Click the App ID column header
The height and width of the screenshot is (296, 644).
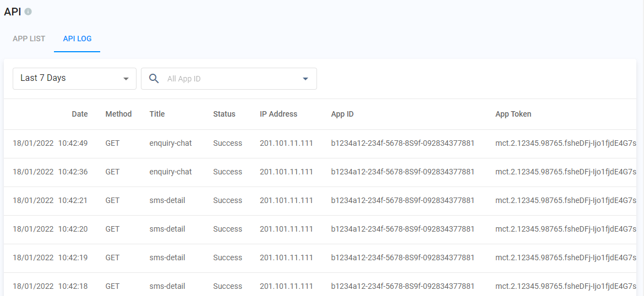[x=342, y=114]
